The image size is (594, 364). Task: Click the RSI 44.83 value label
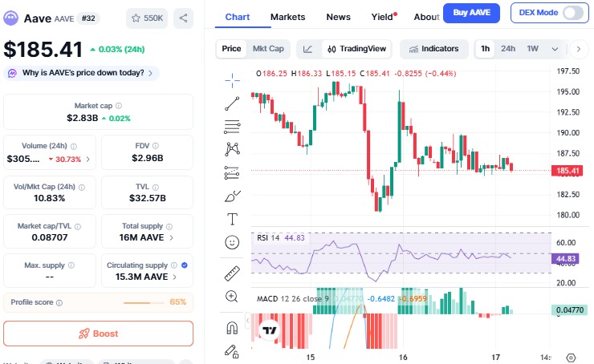pyautogui.click(x=566, y=259)
